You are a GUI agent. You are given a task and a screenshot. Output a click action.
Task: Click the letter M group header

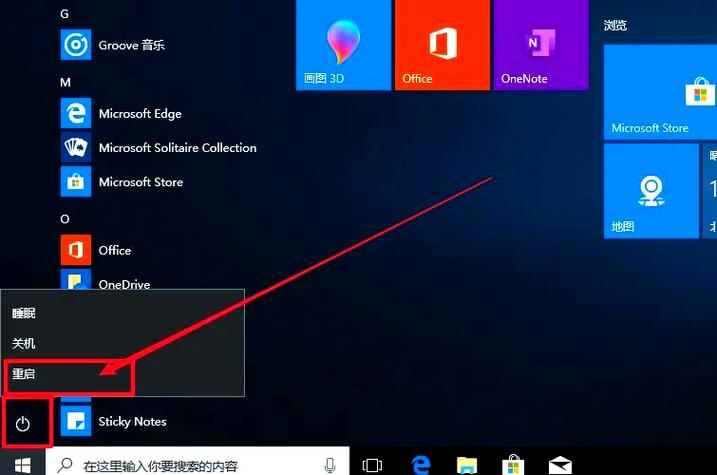click(x=65, y=82)
